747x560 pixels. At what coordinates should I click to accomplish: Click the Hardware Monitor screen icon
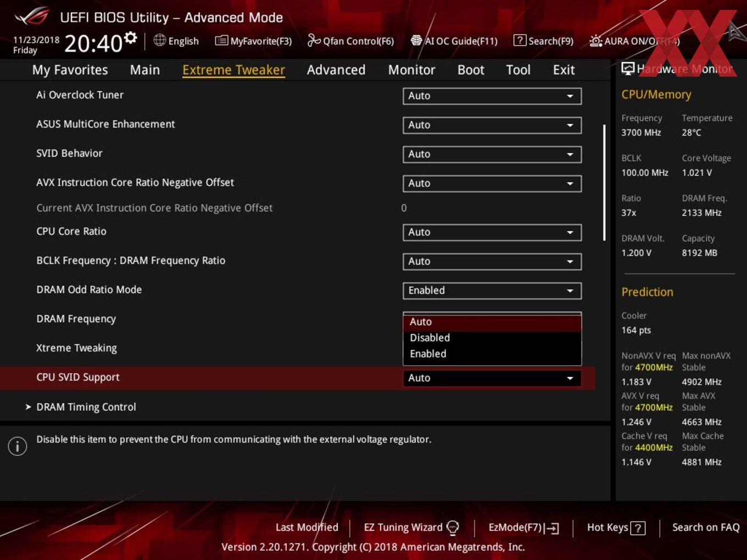(628, 69)
